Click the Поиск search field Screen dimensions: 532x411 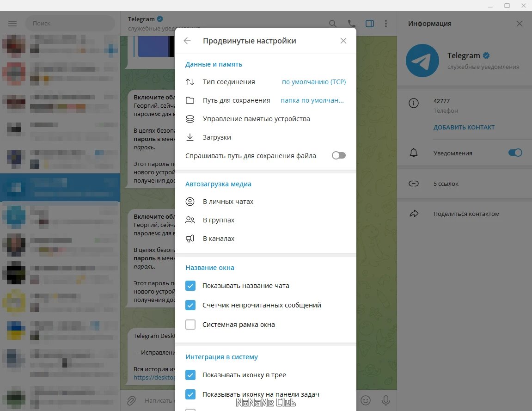coord(70,24)
